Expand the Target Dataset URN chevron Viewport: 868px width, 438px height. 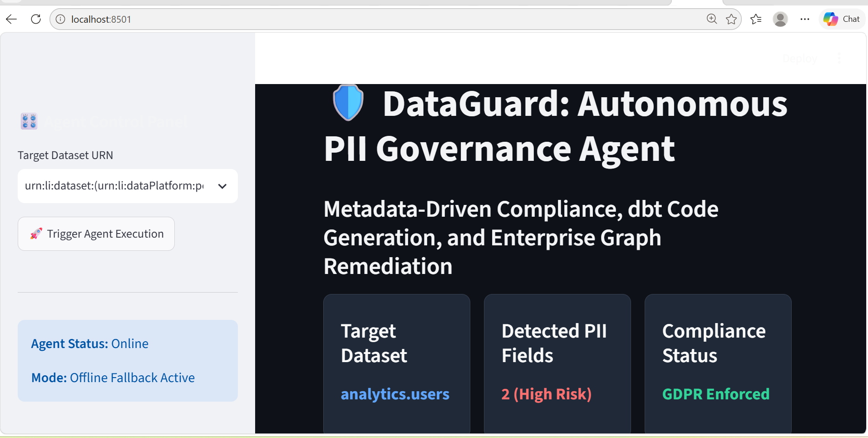click(x=222, y=186)
